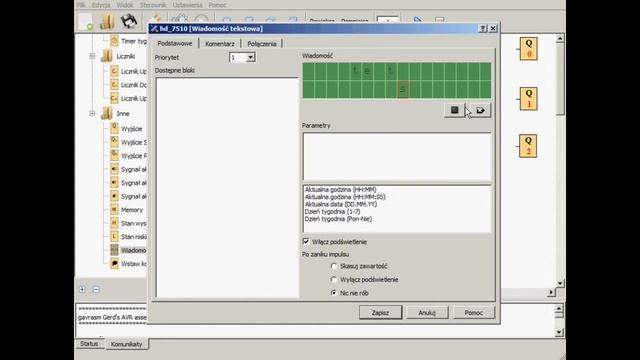The width and height of the screenshot is (640, 360).
Task: Click inside the Parametry box
Action: [397, 156]
